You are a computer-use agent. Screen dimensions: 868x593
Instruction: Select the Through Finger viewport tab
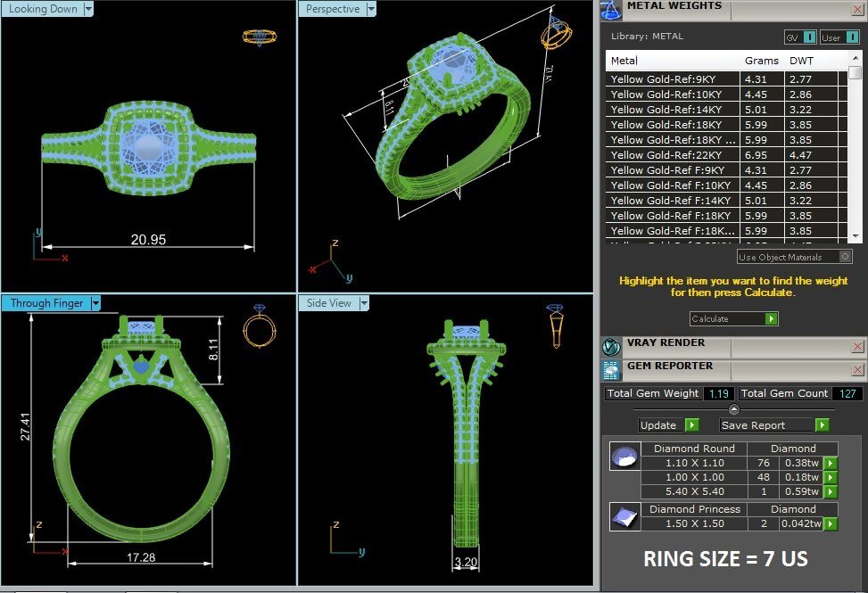[x=46, y=303]
